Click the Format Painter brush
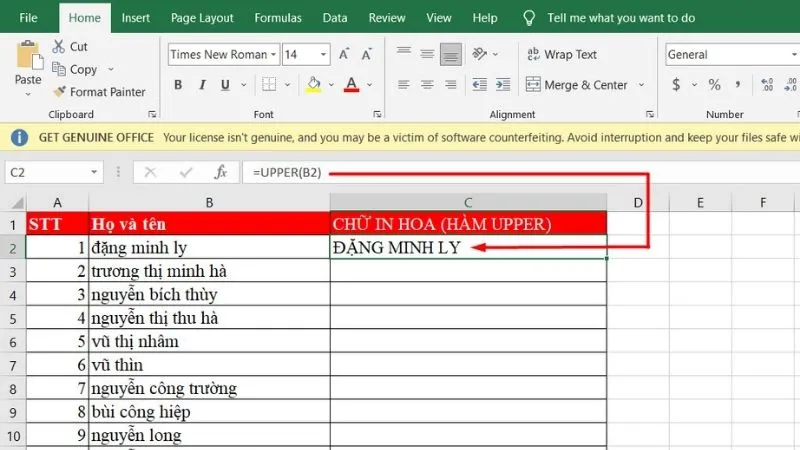Image resolution: width=800 pixels, height=450 pixels. 98,92
